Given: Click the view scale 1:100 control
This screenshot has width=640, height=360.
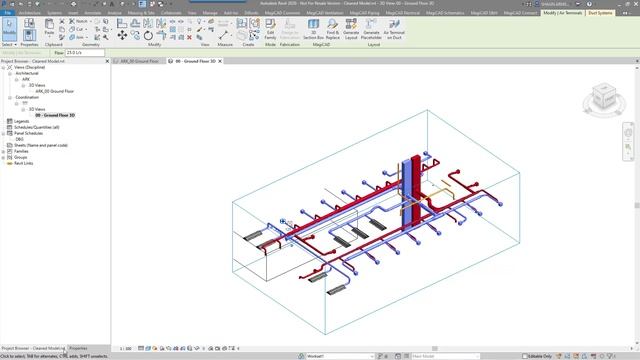Looking at the screenshot, I should point(125,349).
